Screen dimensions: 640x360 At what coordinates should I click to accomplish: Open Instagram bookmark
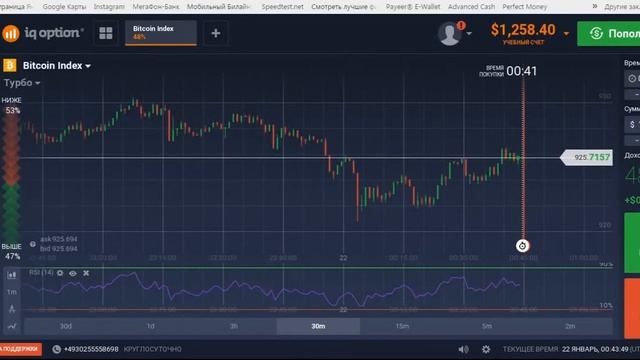(x=109, y=7)
